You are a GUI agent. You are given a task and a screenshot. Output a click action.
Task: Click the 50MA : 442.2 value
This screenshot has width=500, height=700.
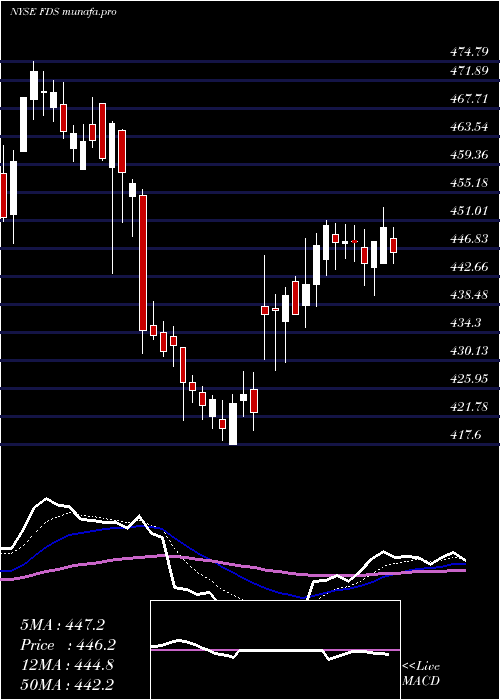(x=67, y=685)
